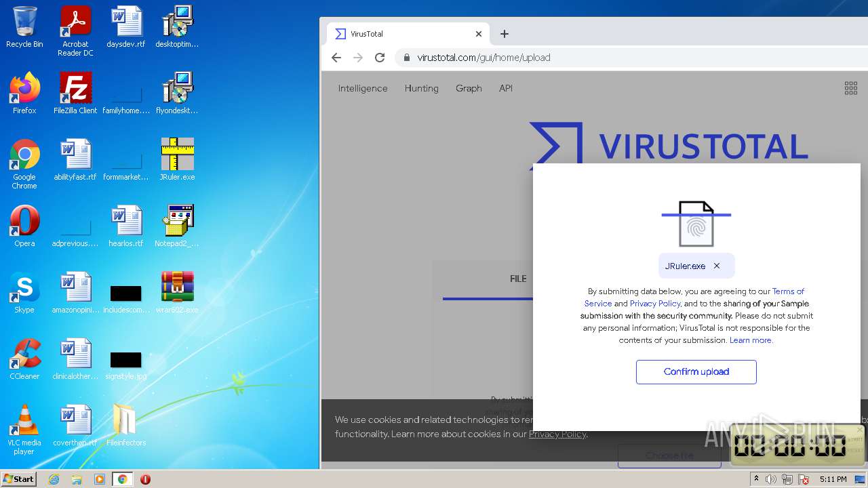Open the Hunting menu item

(x=422, y=88)
